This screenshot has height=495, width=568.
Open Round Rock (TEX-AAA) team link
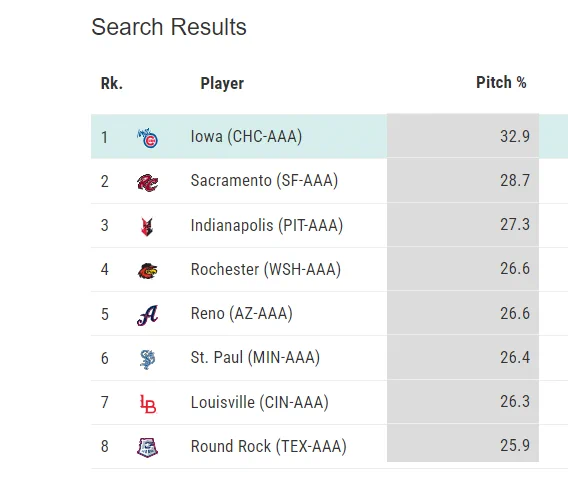(268, 446)
